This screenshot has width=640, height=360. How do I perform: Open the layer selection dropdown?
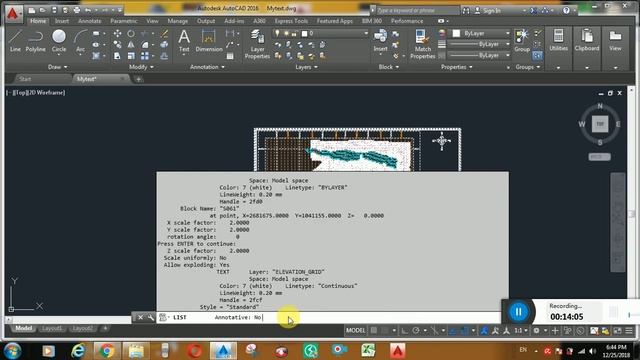pyautogui.click(x=320, y=33)
